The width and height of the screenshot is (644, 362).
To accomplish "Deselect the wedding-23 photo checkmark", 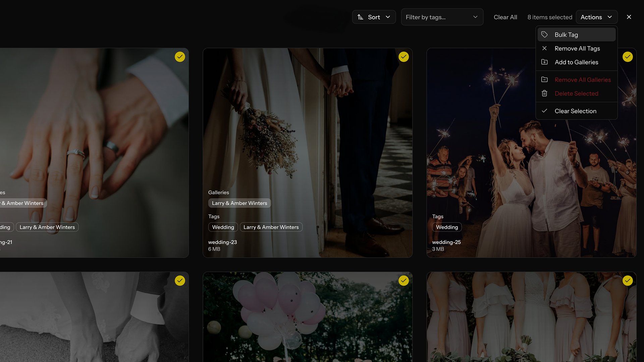I will pyautogui.click(x=404, y=57).
